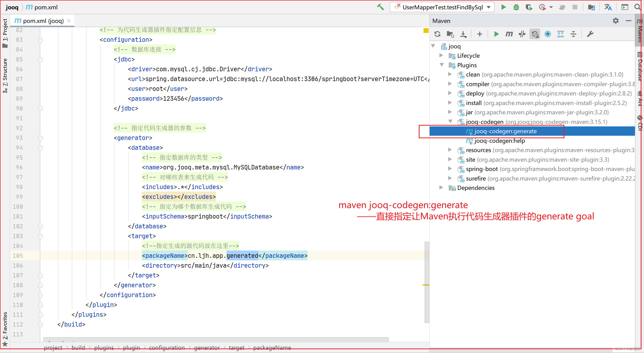Run UserMapperTest.testFindBySql with green play icon
The height and width of the screenshot is (353, 644).
[503, 7]
